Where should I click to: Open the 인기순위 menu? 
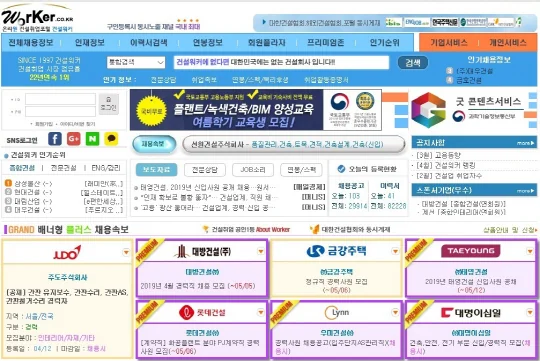384,43
